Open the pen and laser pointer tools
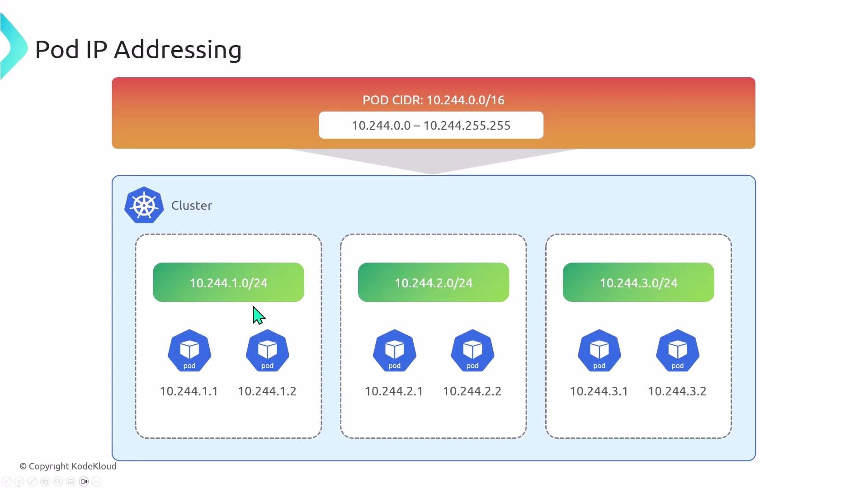 [32, 482]
